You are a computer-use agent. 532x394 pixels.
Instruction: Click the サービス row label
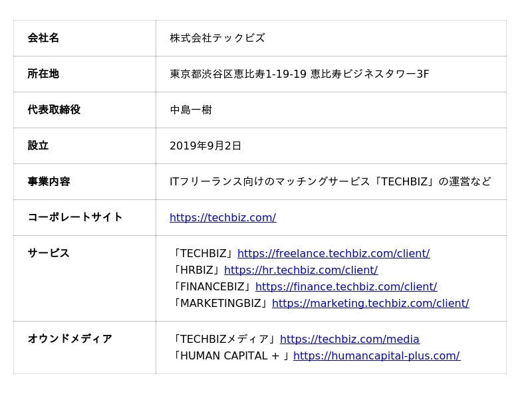(49, 253)
